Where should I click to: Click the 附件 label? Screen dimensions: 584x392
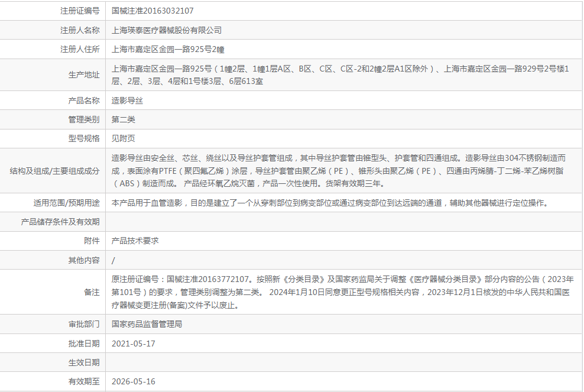pos(92,241)
